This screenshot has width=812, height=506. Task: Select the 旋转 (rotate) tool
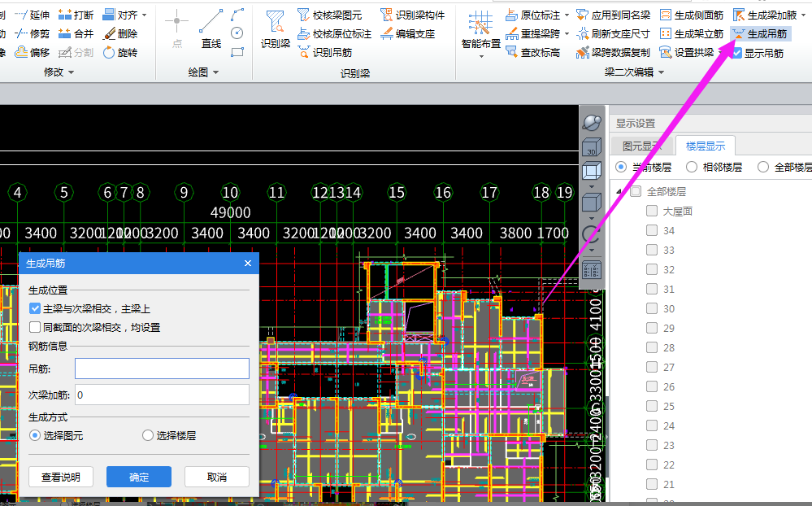pyautogui.click(x=120, y=52)
